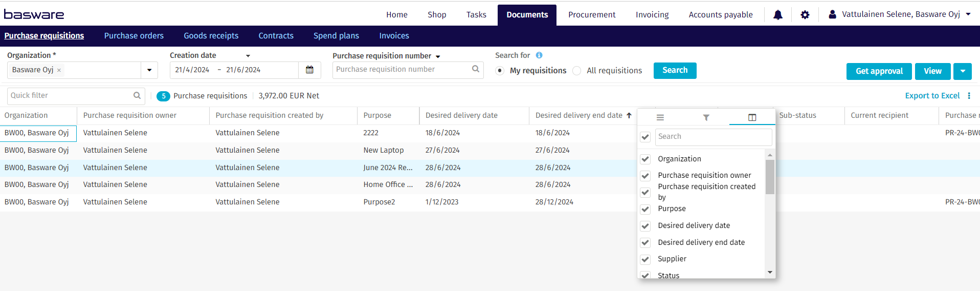Uncheck Desired delivery end date column
The image size is (980, 291).
point(645,242)
